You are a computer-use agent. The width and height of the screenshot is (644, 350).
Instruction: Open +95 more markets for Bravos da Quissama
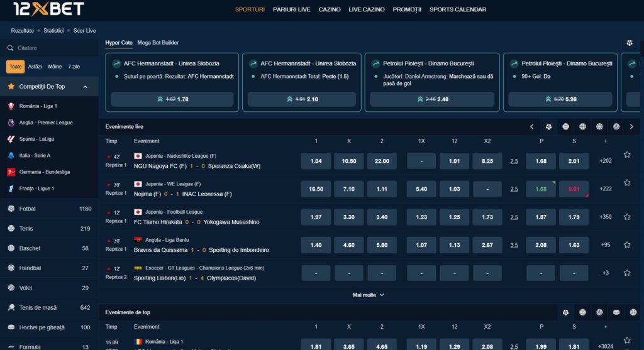point(606,244)
